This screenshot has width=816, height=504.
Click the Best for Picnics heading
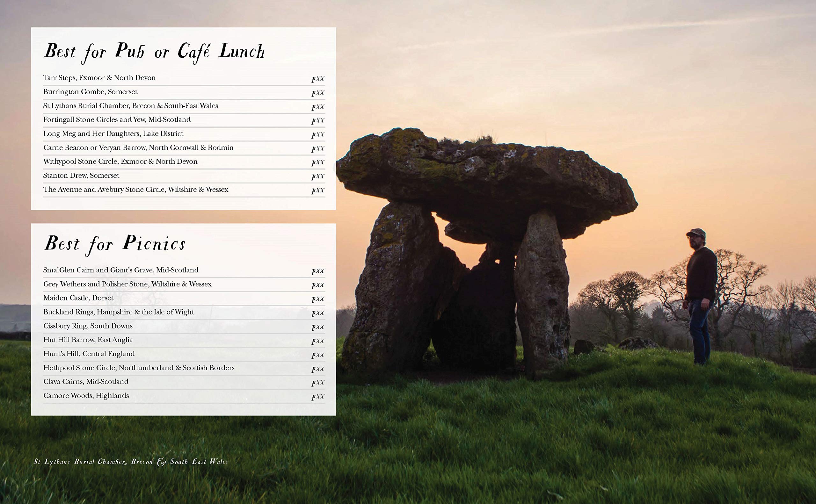114,244
